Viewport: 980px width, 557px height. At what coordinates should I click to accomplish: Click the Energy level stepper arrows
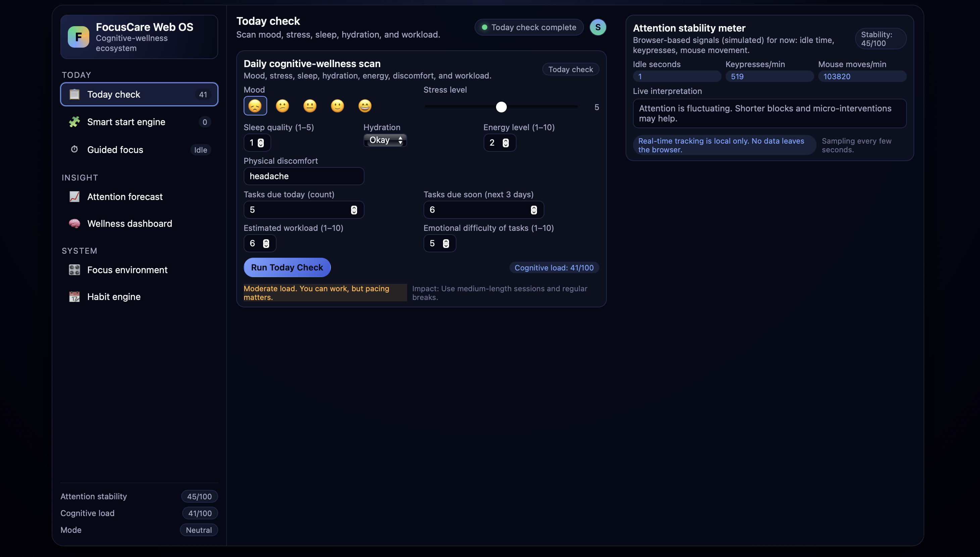point(505,143)
